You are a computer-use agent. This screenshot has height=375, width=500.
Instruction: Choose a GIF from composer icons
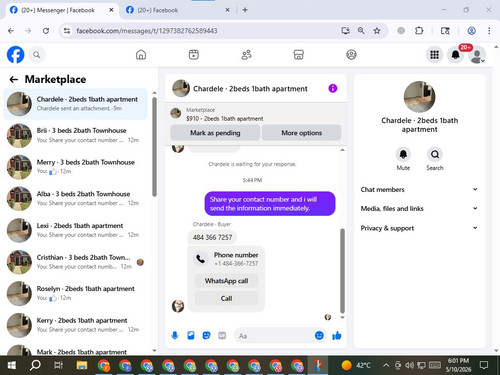coord(222,335)
